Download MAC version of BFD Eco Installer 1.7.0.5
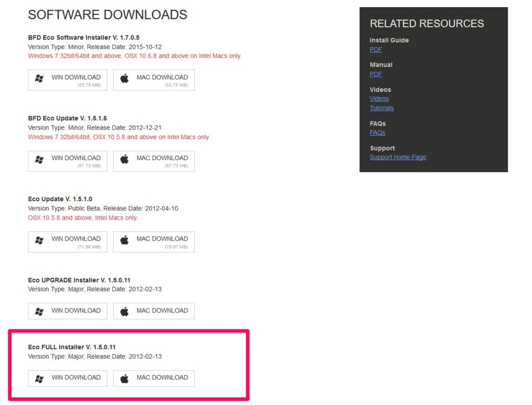The image size is (532, 405). [154, 80]
